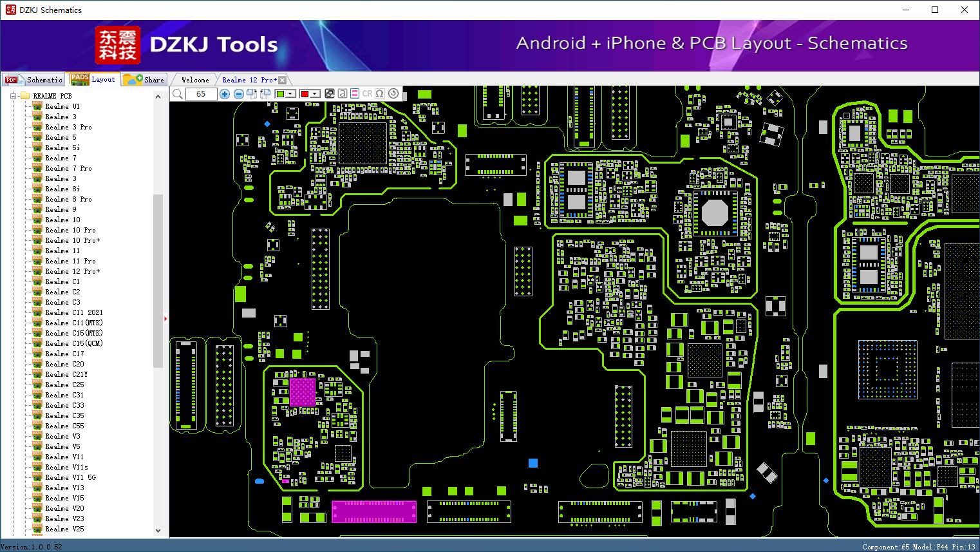Maximize the DZKJ Schematics window
Viewport: 980px width, 552px height.
pyautogui.click(x=935, y=10)
